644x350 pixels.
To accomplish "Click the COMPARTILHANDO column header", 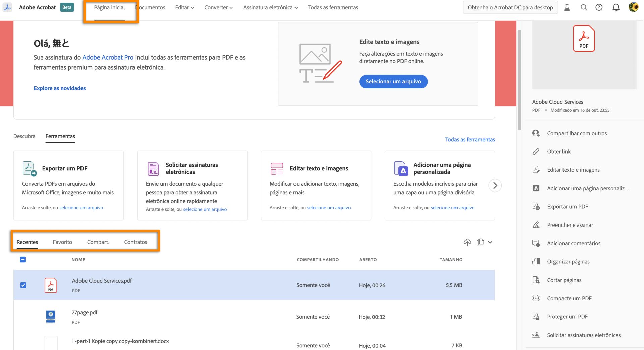I will point(318,260).
